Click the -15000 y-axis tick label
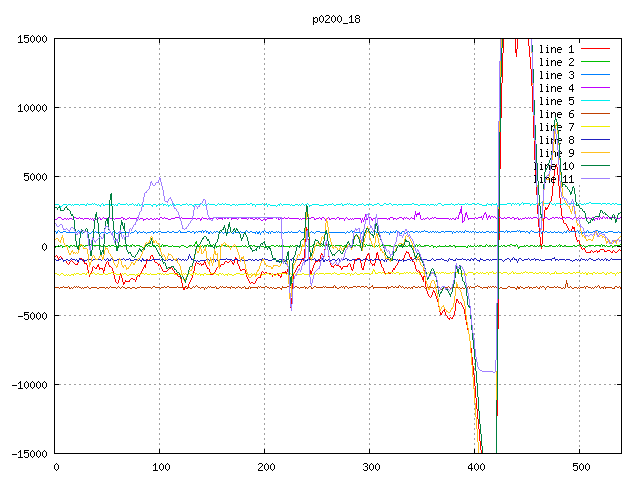640x480 pixels. point(28,454)
